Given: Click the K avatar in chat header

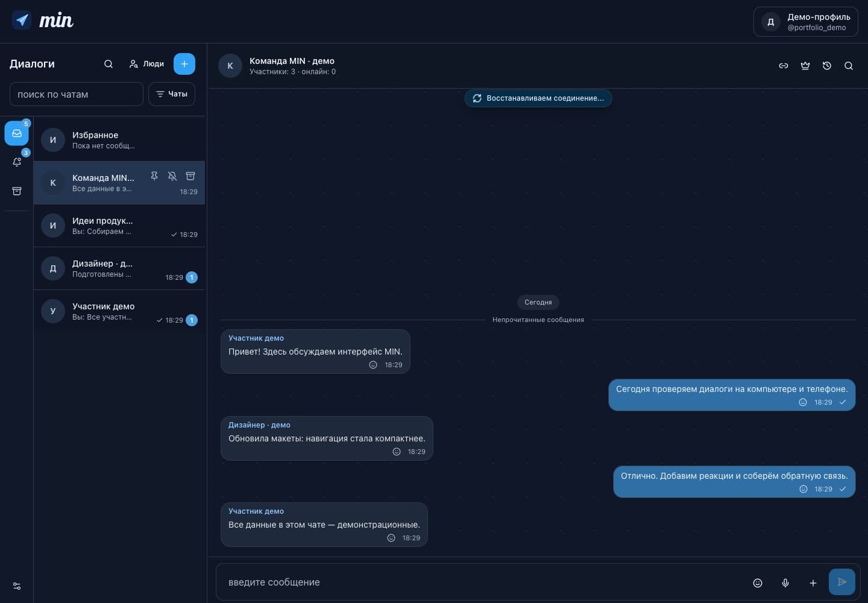Looking at the screenshot, I should point(230,66).
